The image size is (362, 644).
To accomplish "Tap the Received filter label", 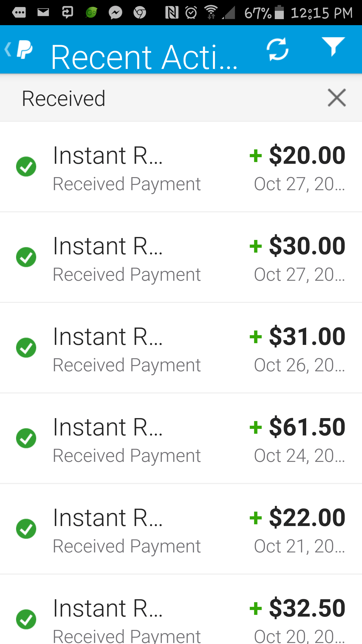I will point(64,98).
